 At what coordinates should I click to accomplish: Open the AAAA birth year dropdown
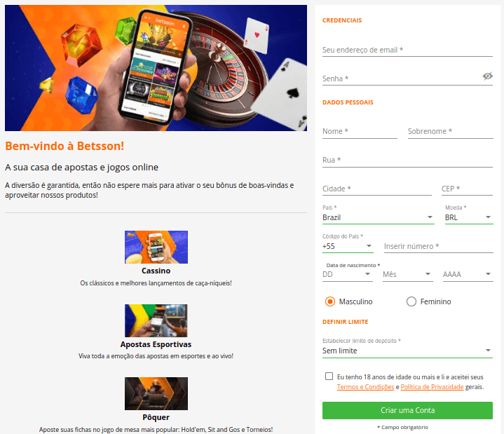coord(468,275)
